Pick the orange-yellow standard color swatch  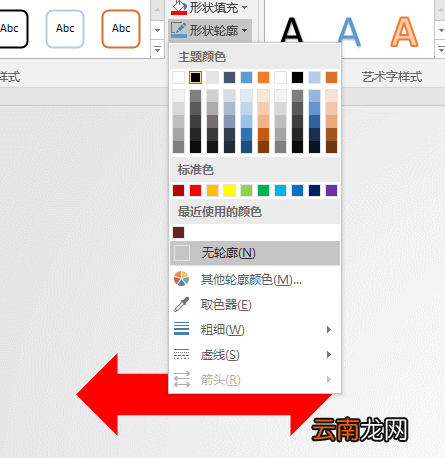click(x=212, y=191)
